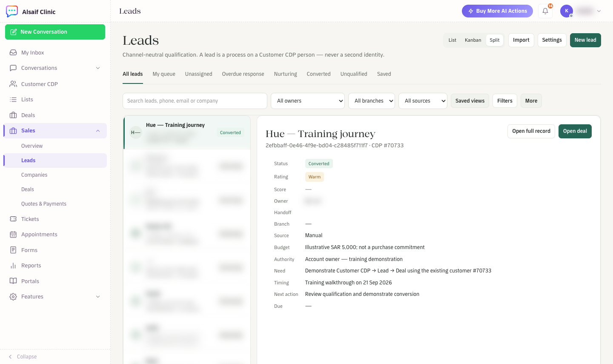Click the My Inbox tray icon
Viewport: 613px width, 364px height.
point(13,52)
